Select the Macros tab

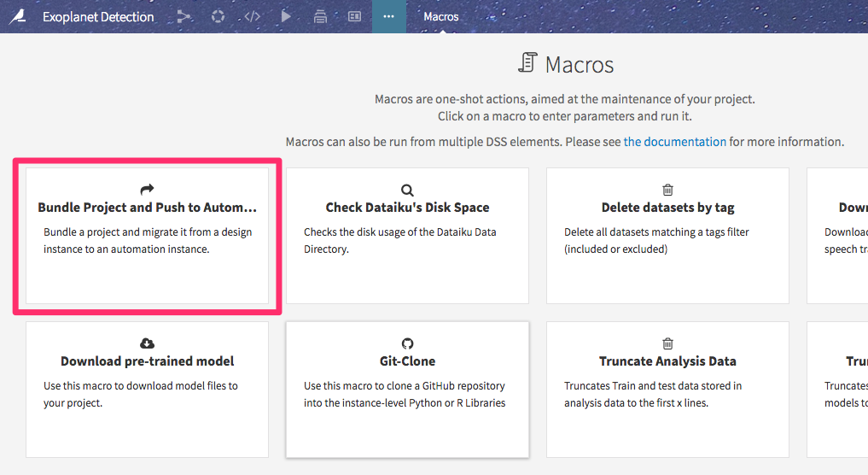[441, 16]
